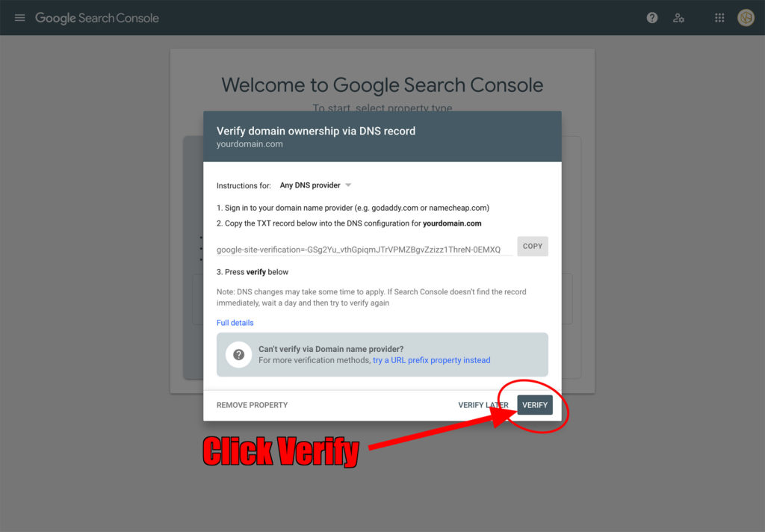This screenshot has width=765, height=532.
Task: Open the account profile avatar
Action: (746, 18)
